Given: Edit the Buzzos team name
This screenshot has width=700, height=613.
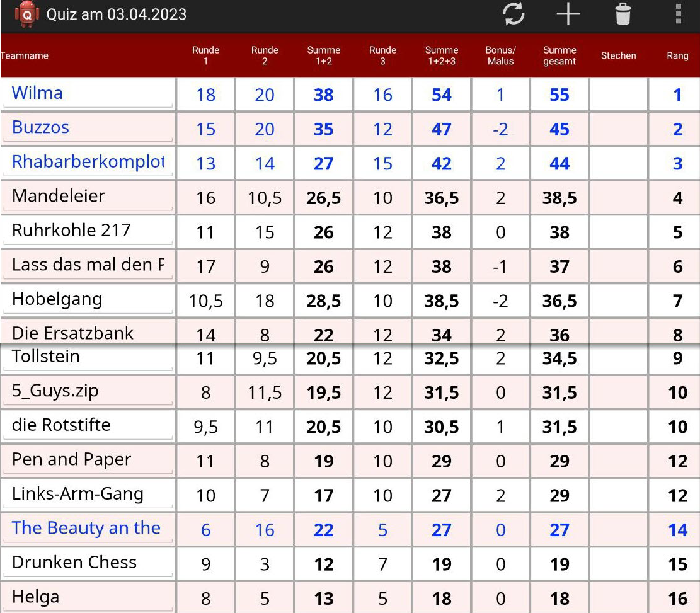Looking at the screenshot, I should point(87,128).
